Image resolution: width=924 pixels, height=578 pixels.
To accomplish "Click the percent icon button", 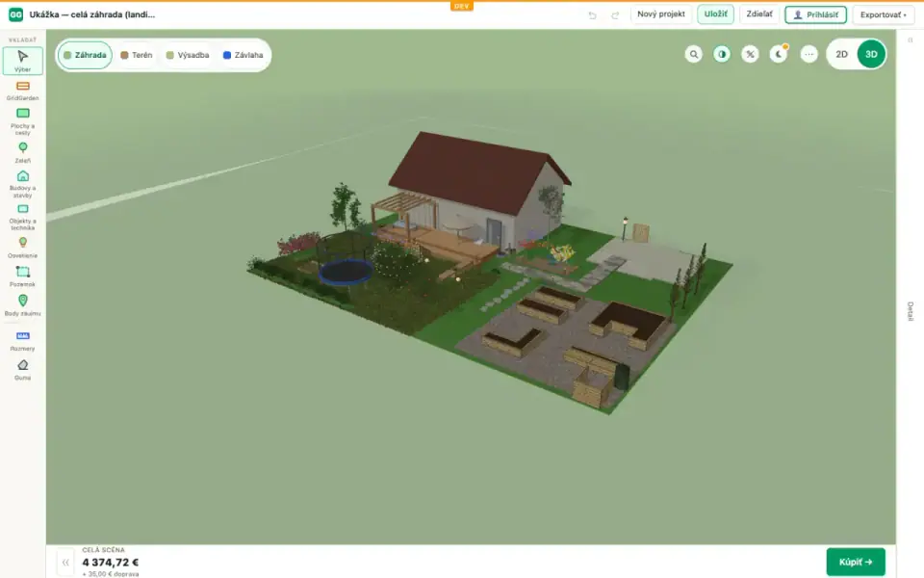I will coord(750,54).
